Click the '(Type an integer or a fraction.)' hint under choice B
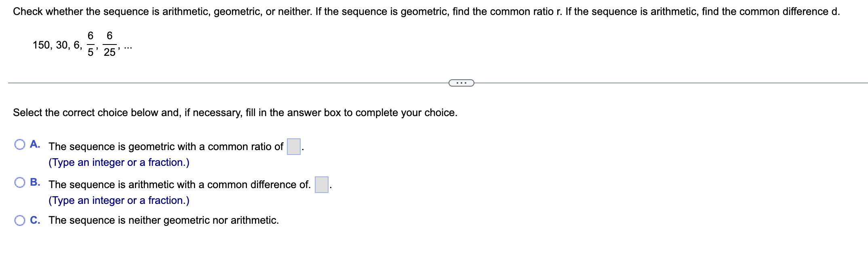 (119, 200)
